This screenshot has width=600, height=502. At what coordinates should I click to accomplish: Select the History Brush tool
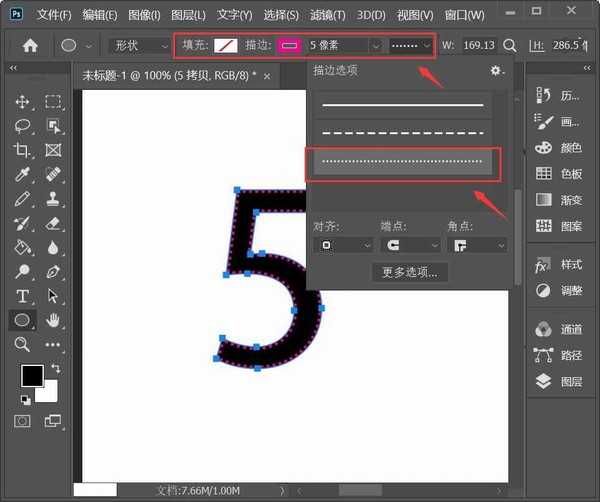pyautogui.click(x=22, y=223)
